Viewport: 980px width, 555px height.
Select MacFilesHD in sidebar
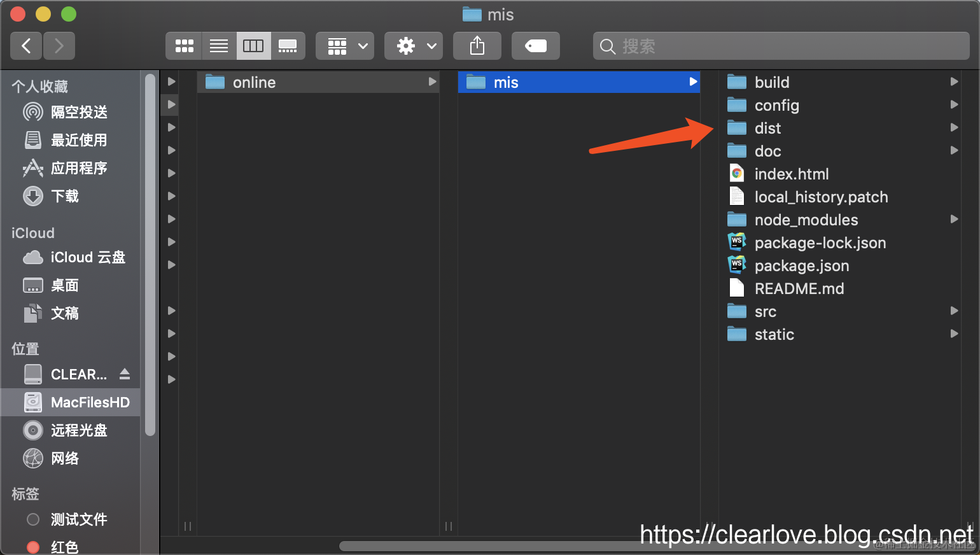tap(71, 402)
